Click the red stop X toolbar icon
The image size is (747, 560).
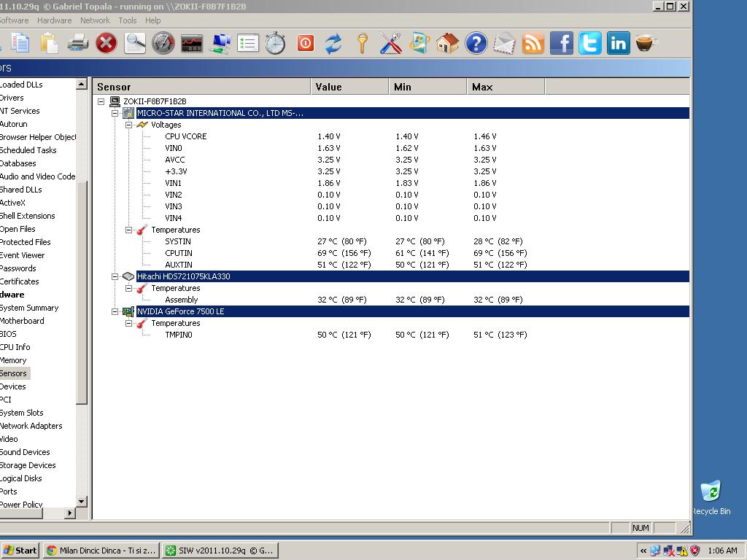pyautogui.click(x=107, y=44)
